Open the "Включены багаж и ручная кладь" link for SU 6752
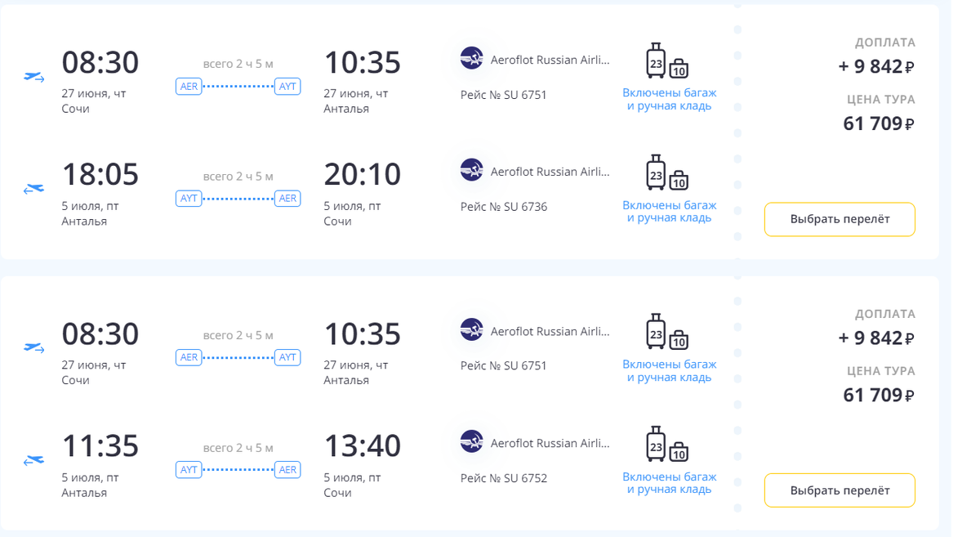Screen dimensions: 980x537 coord(669,482)
